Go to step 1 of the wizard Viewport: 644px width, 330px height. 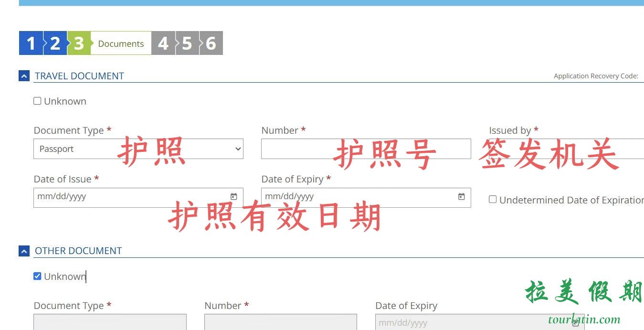pyautogui.click(x=31, y=43)
